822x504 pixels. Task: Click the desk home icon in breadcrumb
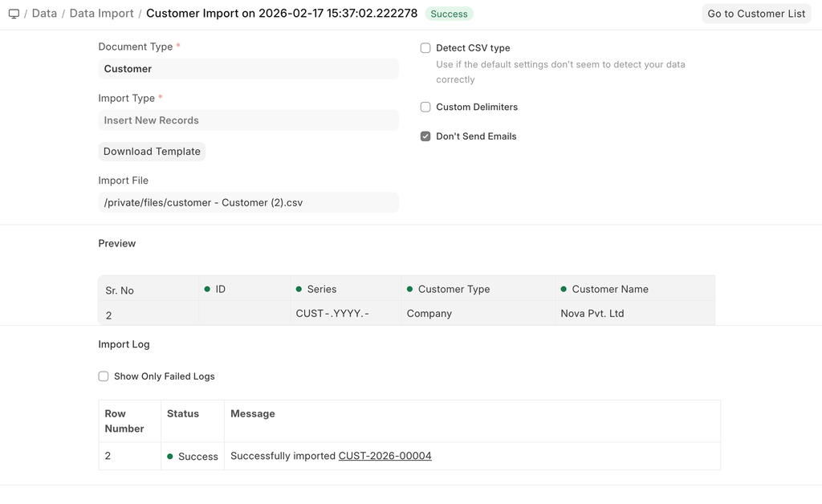pos(14,14)
